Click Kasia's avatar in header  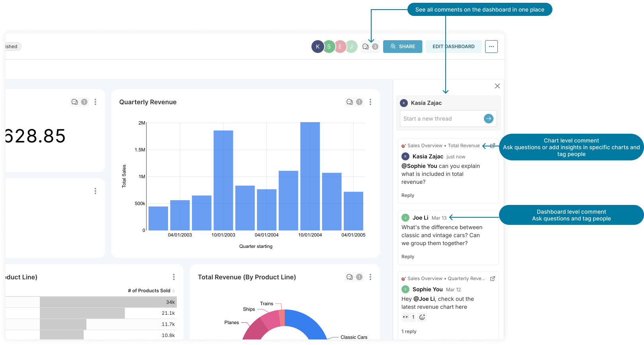317,47
